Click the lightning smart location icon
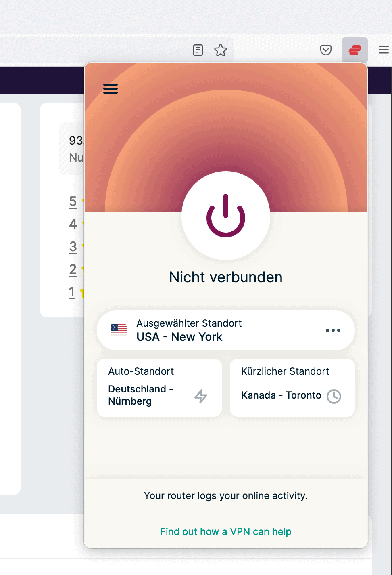 (201, 396)
